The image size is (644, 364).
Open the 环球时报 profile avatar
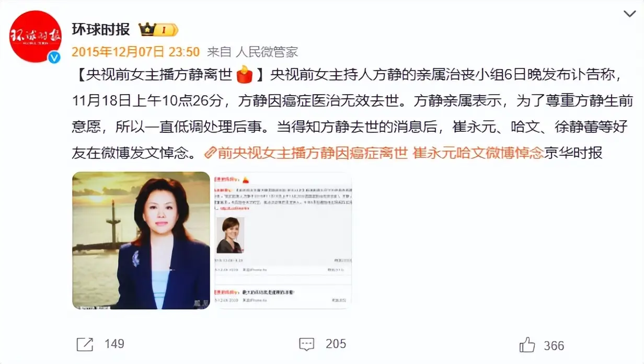36,37
